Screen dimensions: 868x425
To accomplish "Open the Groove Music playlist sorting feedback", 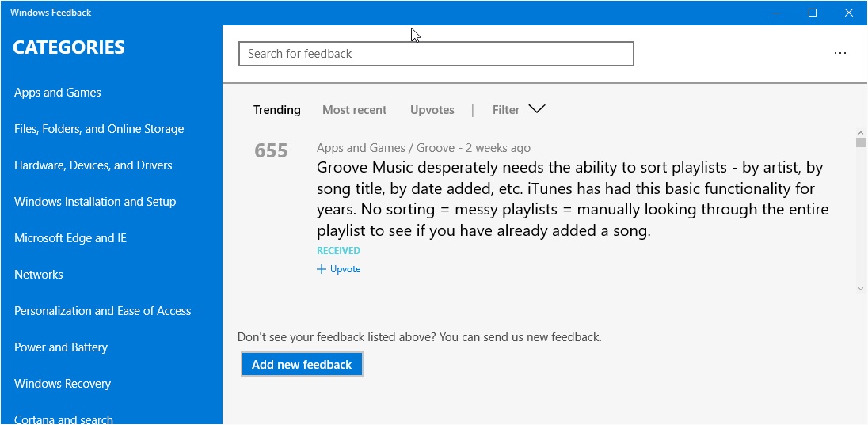I will 573,199.
